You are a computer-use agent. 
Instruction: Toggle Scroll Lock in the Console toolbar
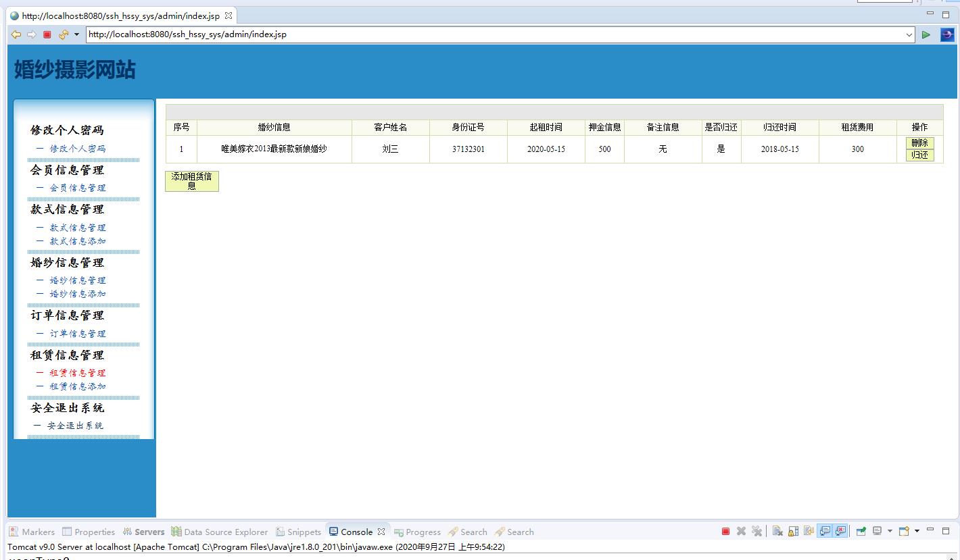[793, 532]
